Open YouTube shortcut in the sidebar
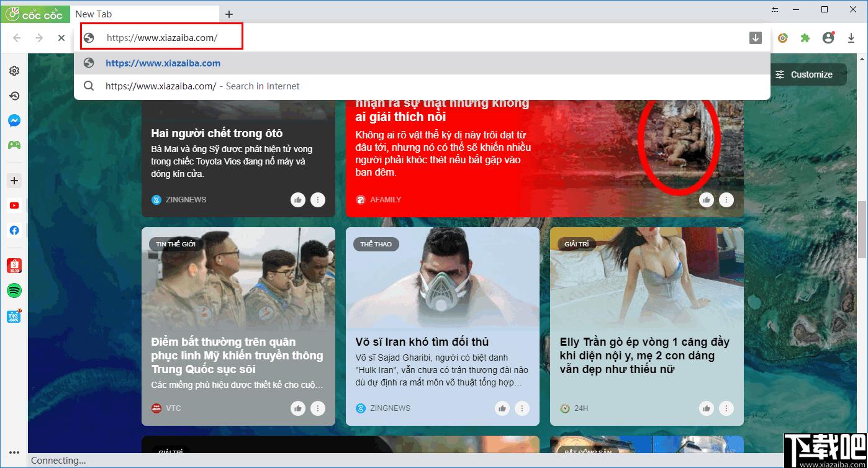The width and height of the screenshot is (868, 468). [x=14, y=205]
